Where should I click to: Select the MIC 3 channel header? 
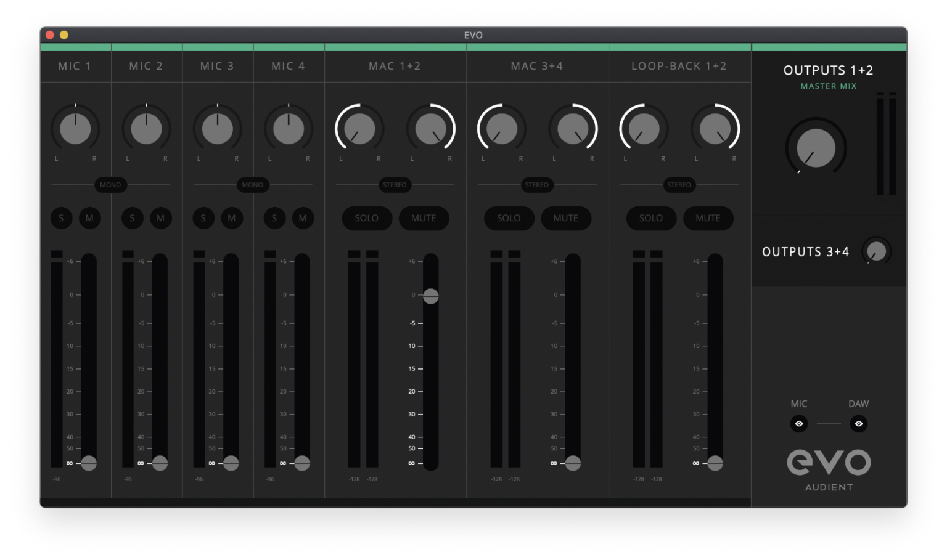click(218, 66)
